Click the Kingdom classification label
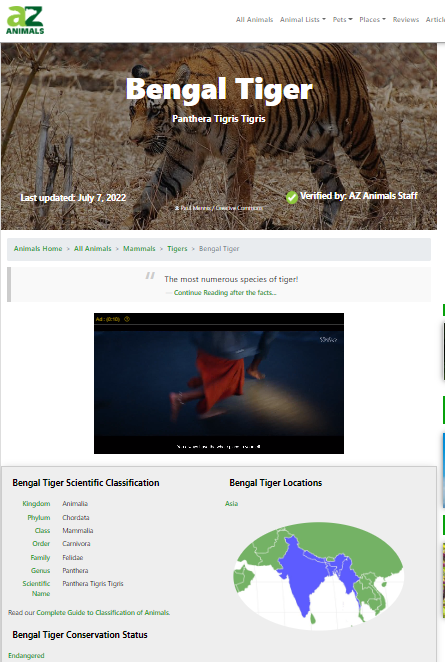This screenshot has width=445, height=662. click(36, 504)
